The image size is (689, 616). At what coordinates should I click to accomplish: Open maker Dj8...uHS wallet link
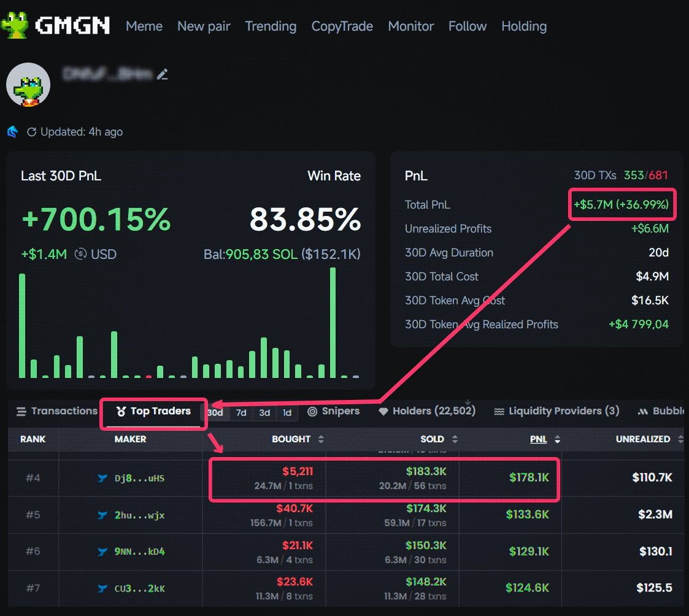140,478
